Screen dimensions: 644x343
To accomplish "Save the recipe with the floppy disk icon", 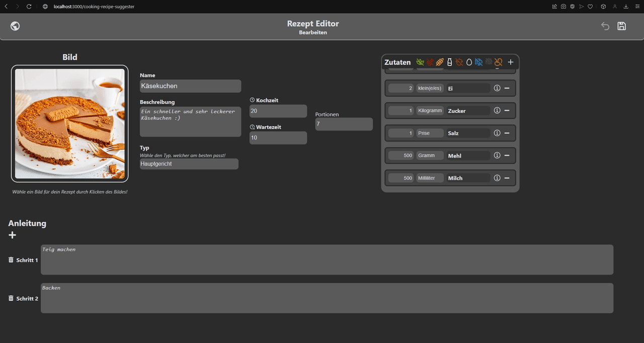I will click(x=621, y=26).
